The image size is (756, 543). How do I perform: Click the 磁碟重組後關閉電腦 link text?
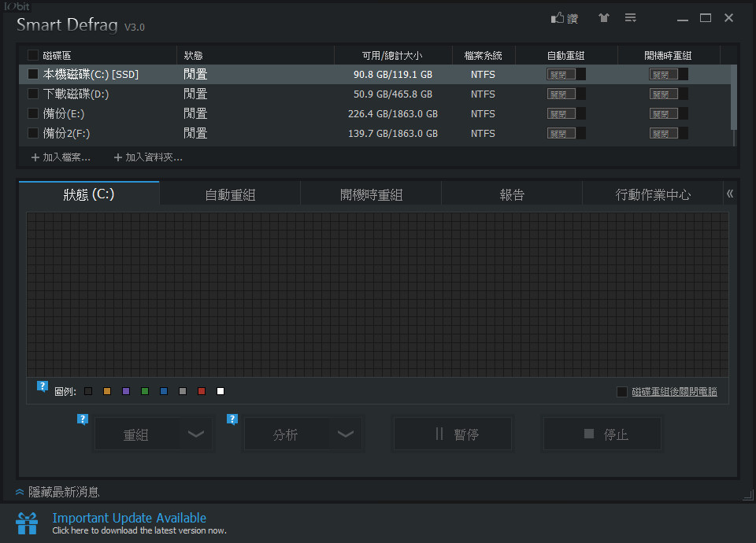tap(674, 392)
